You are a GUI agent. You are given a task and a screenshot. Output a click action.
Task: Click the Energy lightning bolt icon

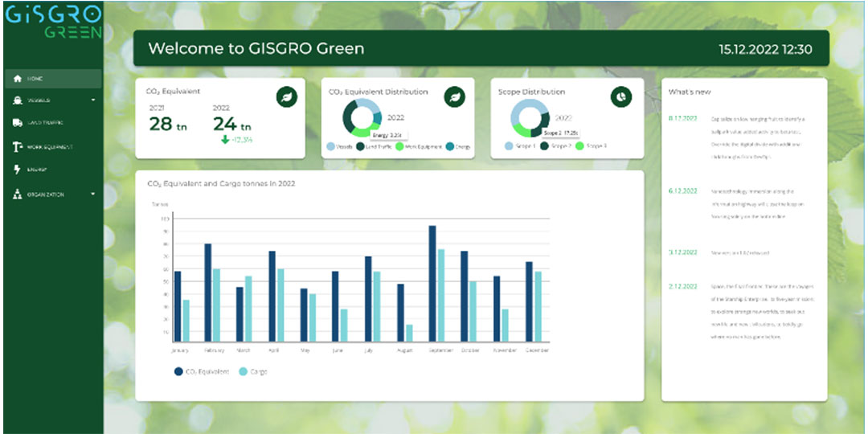click(x=17, y=170)
